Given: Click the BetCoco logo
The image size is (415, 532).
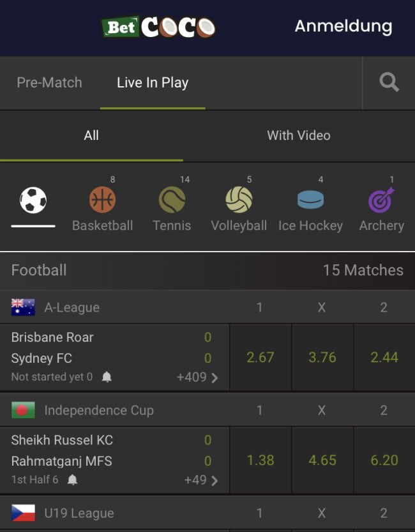Looking at the screenshot, I should pos(158,27).
